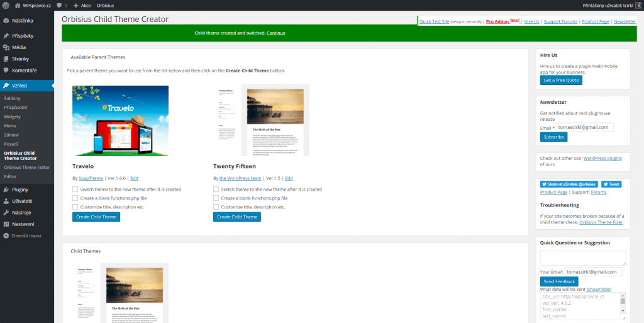Click the Nástroje wrench icon
This screenshot has height=323, width=644.
tap(6, 212)
